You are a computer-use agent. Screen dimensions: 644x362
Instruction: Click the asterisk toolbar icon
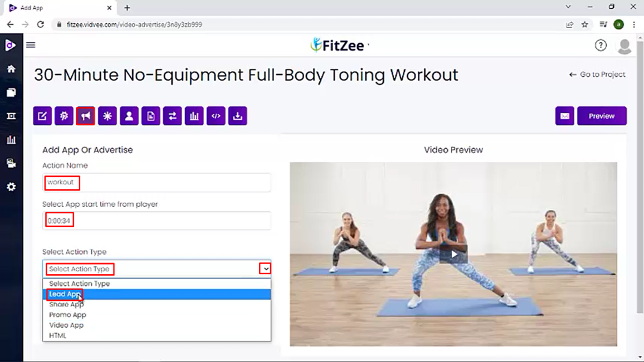pyautogui.click(x=107, y=116)
